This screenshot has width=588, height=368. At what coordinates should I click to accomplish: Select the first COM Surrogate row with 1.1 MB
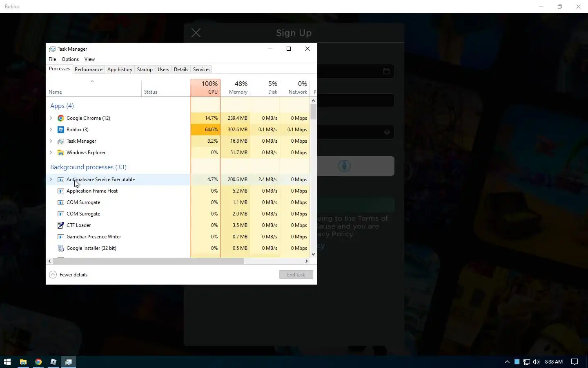coord(178,202)
